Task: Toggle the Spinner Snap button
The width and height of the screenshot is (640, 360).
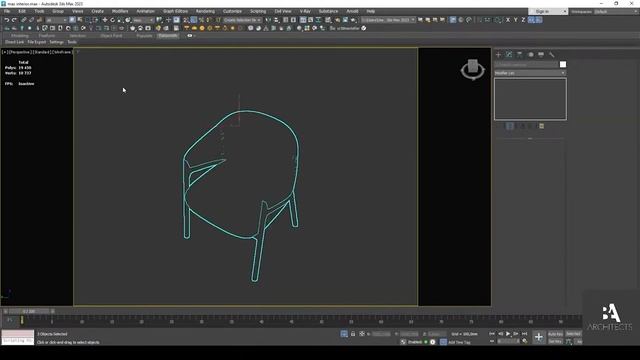Action: (x=209, y=20)
